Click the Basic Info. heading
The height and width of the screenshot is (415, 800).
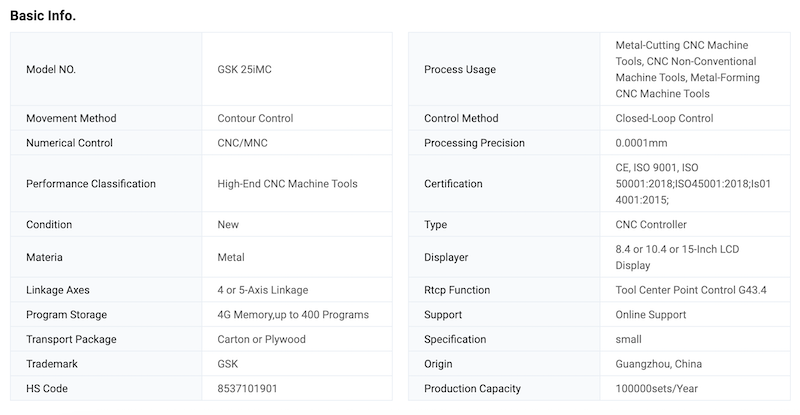pos(43,15)
